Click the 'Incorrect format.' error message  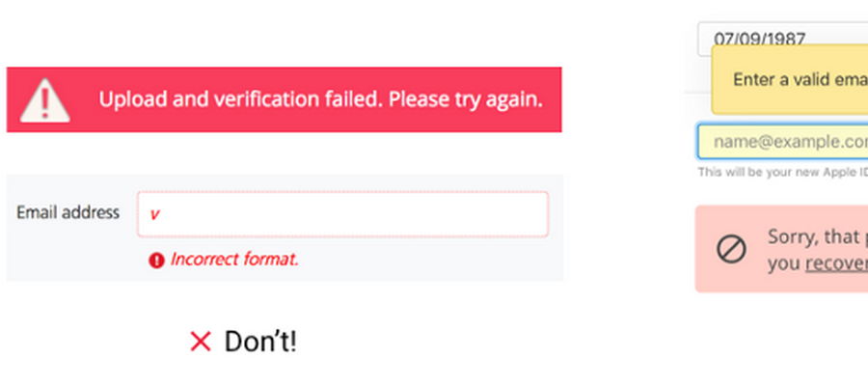234,259
